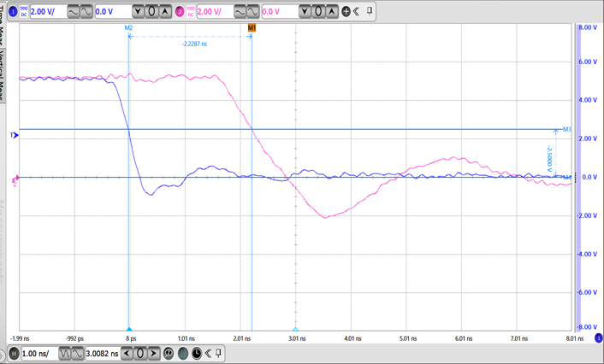Move channel 1 offset up arrow
This screenshot has height=364, width=604.
pos(165,12)
